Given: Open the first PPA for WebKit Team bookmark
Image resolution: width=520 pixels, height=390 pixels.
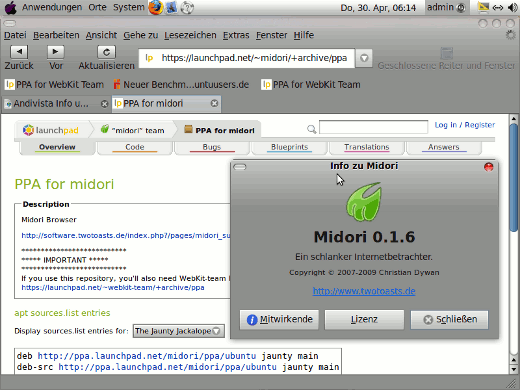Looking at the screenshot, I should click(54, 85).
